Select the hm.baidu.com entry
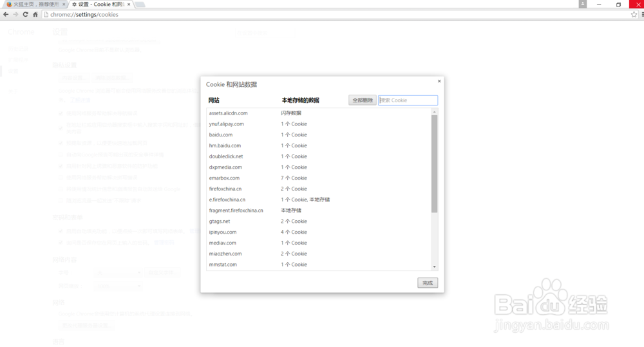The image size is (644, 347). click(x=319, y=145)
